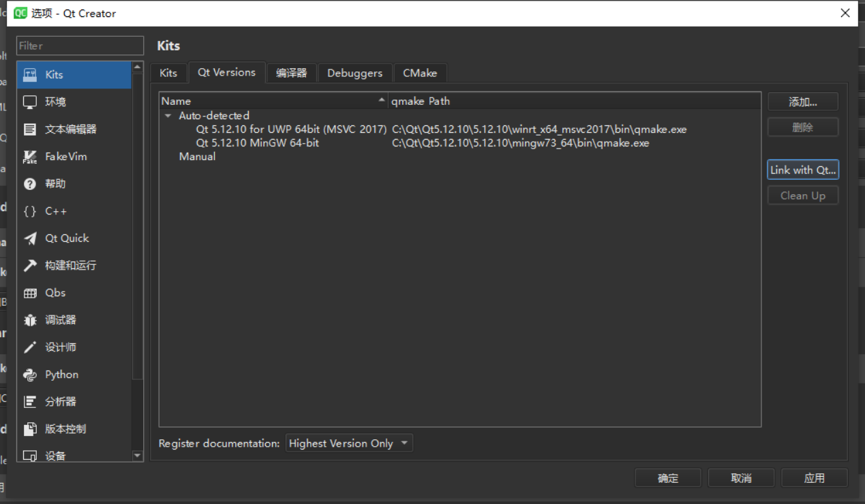Image resolution: width=865 pixels, height=504 pixels.
Task: Switch to the 编译器 tab
Action: [x=292, y=73]
